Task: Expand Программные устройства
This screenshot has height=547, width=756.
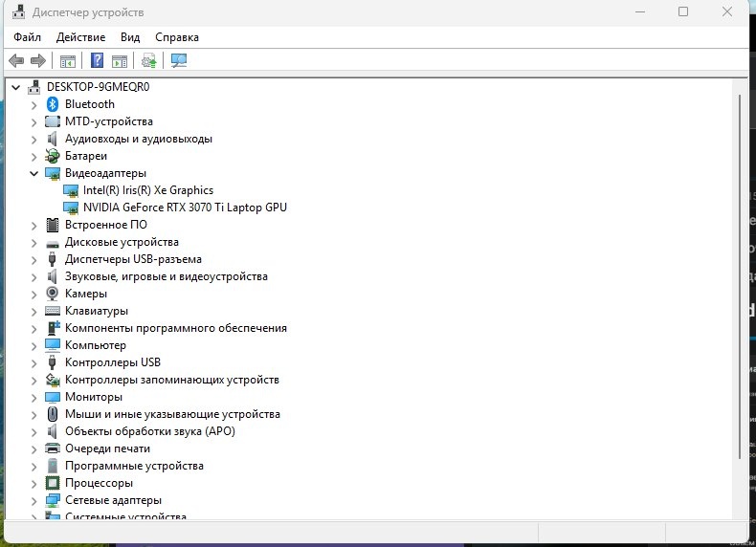Action: 33,467
